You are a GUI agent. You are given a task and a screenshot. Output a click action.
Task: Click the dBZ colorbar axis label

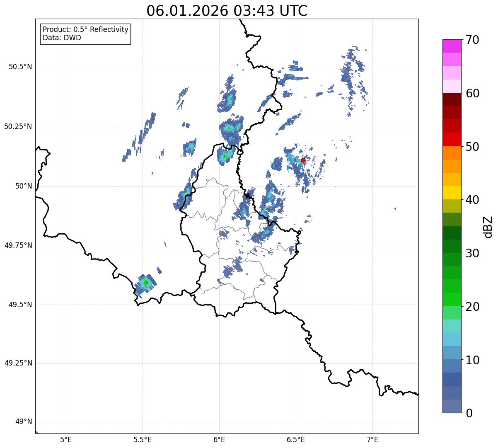coord(488,226)
